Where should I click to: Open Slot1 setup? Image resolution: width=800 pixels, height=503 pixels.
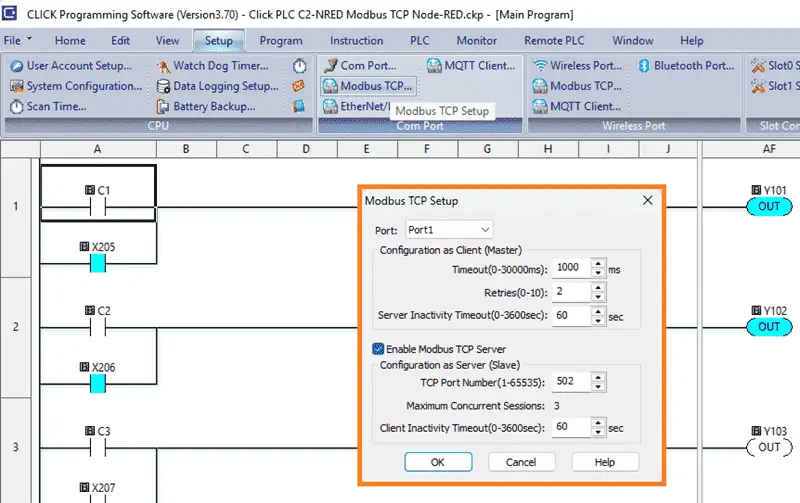pos(775,86)
